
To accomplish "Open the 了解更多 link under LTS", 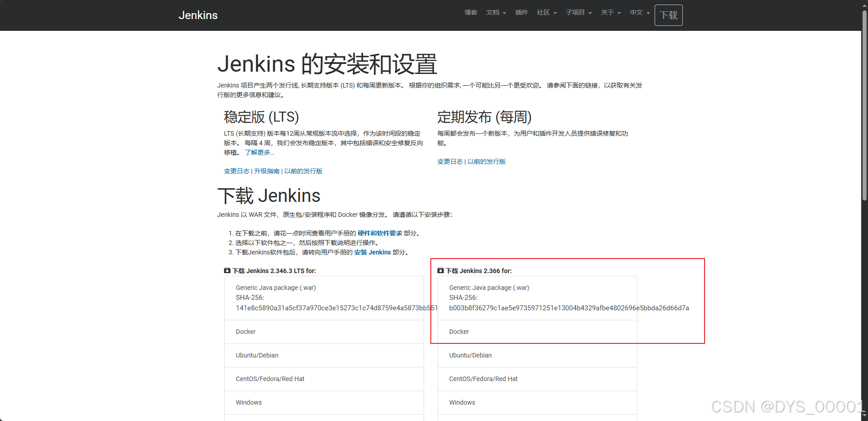I will [x=259, y=152].
